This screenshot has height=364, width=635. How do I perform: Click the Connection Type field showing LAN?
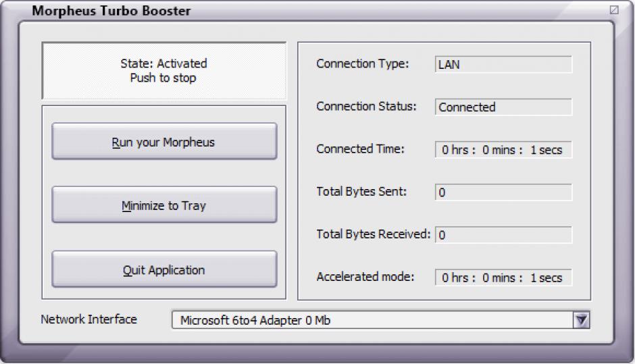coord(503,64)
